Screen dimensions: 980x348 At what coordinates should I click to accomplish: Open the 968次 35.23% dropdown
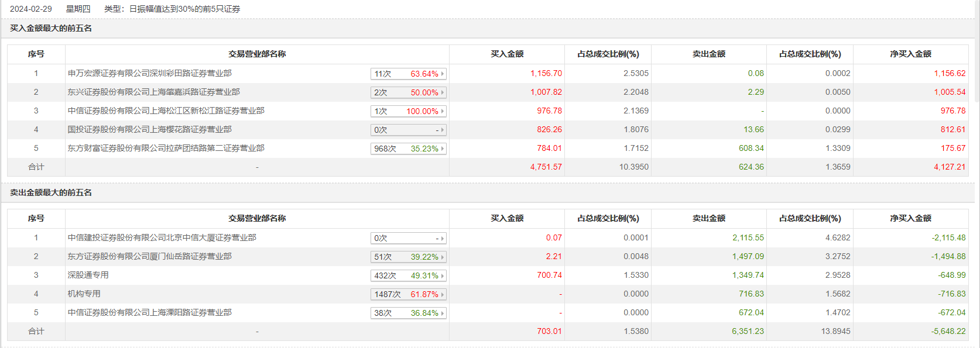click(409, 149)
